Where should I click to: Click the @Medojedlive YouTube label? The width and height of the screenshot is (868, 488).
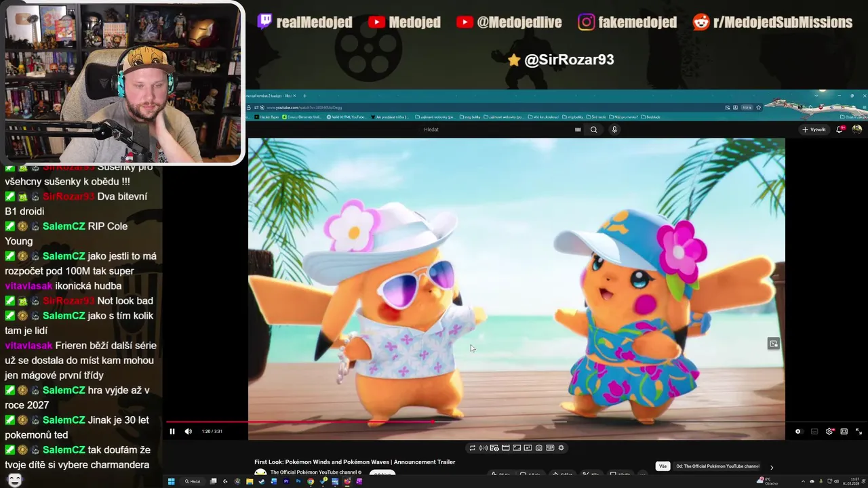click(509, 22)
